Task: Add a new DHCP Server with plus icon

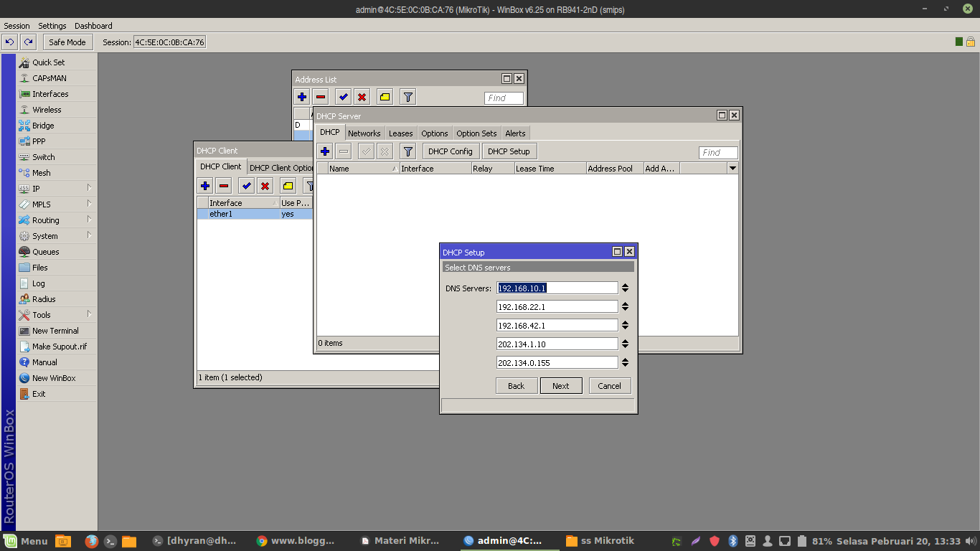Action: point(325,151)
